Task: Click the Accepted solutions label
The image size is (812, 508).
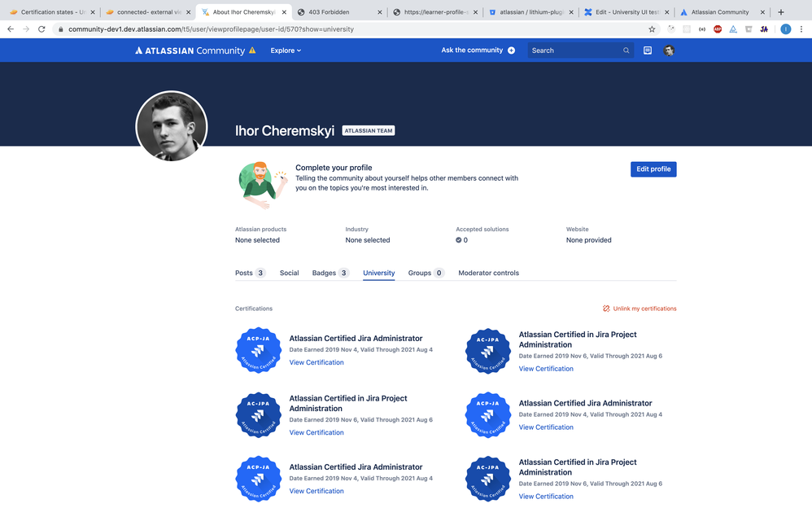Action: click(x=482, y=229)
